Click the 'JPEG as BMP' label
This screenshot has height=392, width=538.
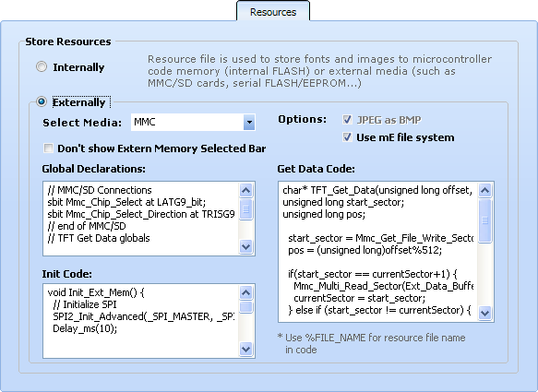[x=389, y=120]
